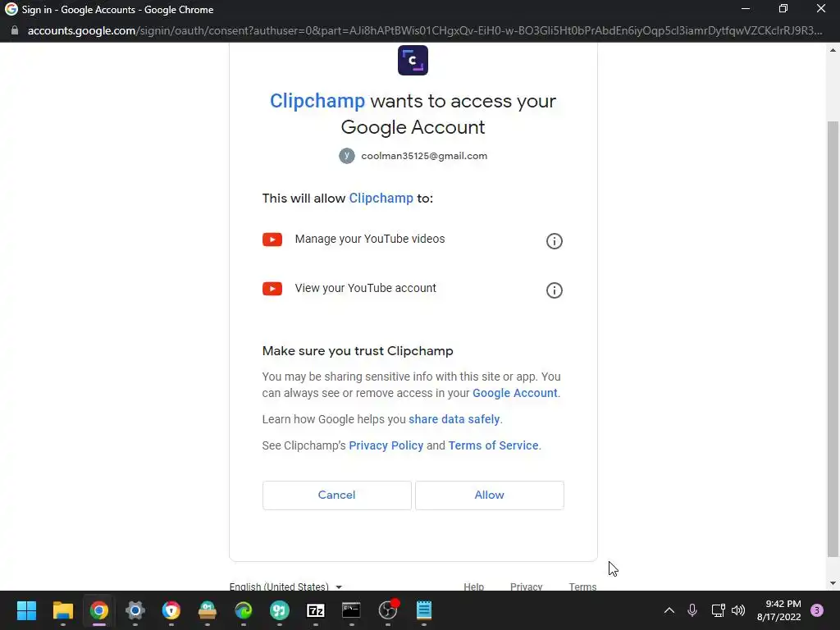Click the page vertical scrollbar thumb
This screenshot has width=840, height=630.
click(833, 339)
